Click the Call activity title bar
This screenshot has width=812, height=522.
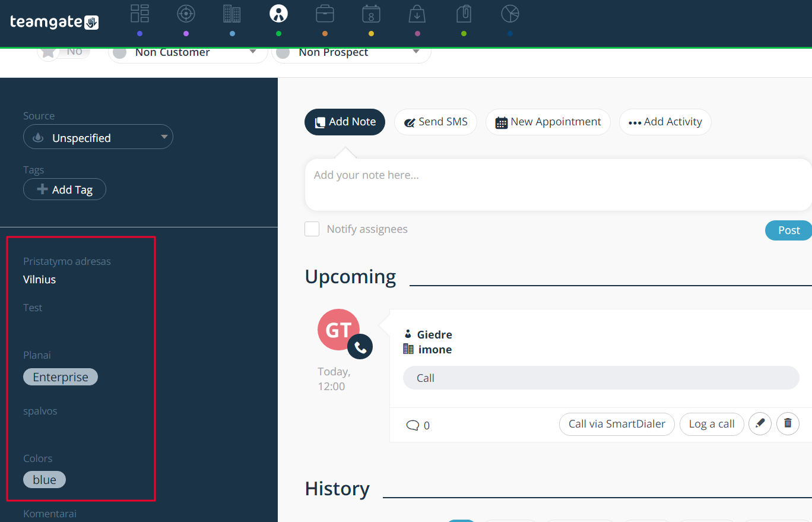tap(601, 378)
